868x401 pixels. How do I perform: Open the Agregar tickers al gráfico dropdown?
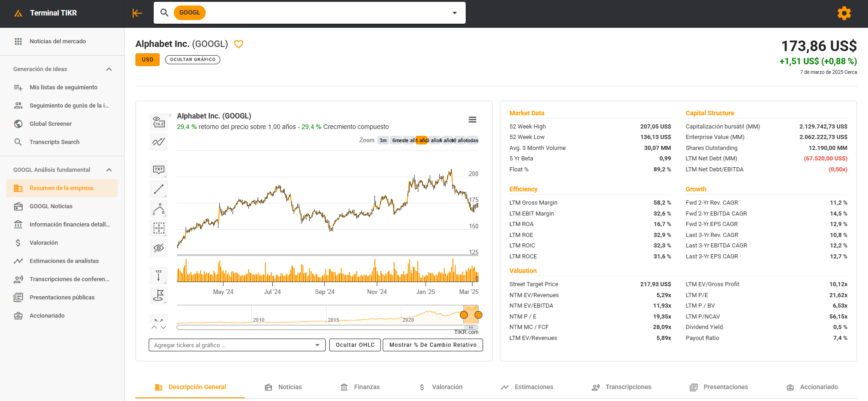click(237, 345)
